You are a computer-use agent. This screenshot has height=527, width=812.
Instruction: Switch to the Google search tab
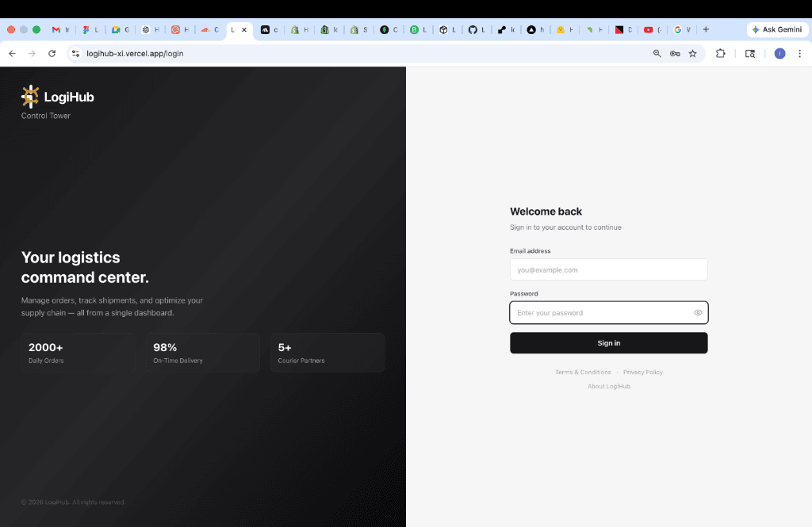tap(681, 30)
